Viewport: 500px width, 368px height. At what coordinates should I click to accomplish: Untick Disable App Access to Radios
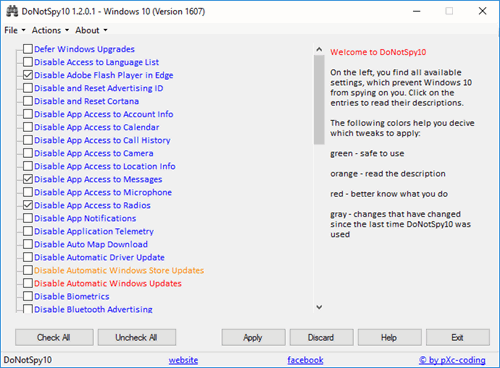pyautogui.click(x=28, y=205)
